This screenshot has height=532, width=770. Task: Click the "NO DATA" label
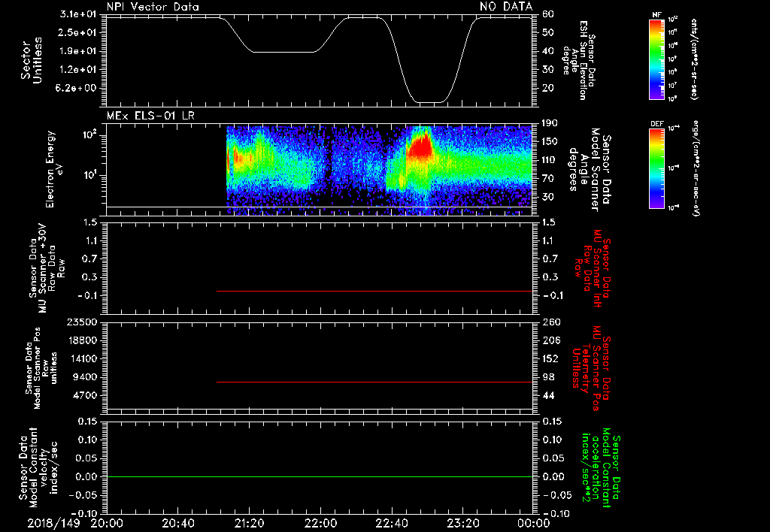[506, 7]
